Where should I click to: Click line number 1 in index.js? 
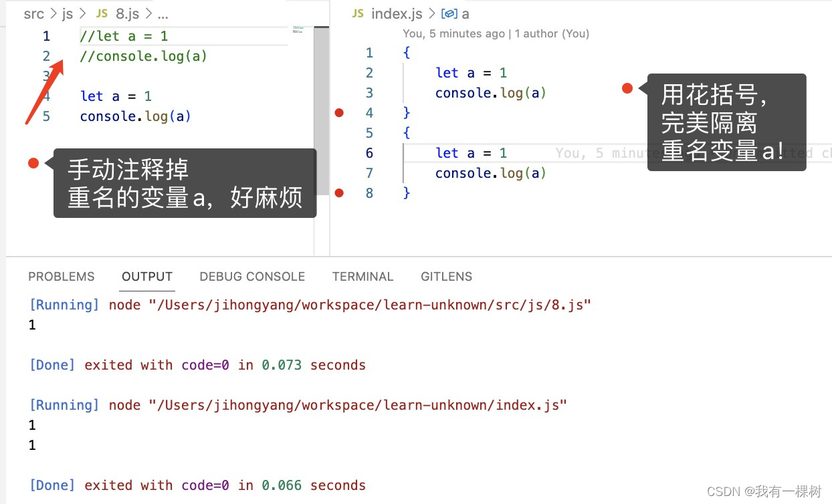point(370,53)
